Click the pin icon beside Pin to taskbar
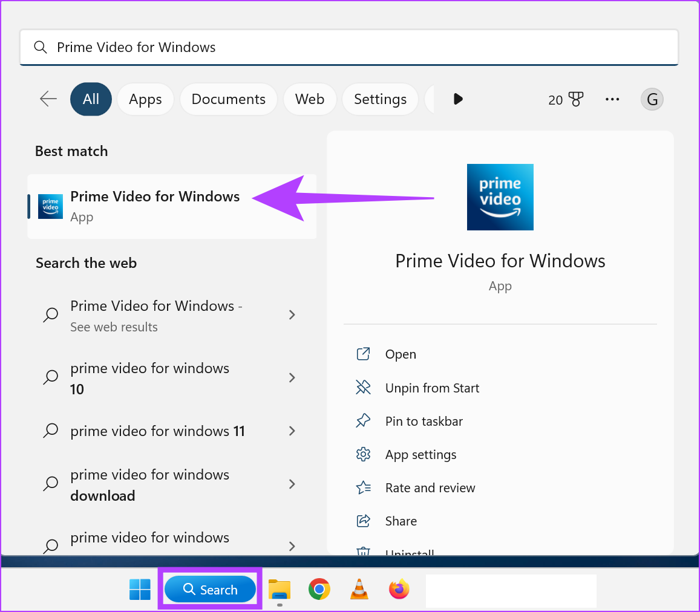The height and width of the screenshot is (612, 700). click(363, 420)
